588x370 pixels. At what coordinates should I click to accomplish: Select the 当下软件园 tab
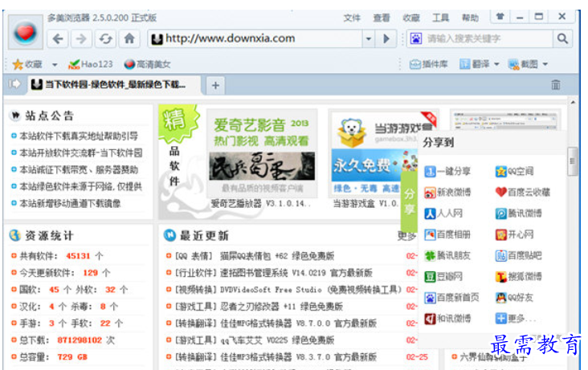click(113, 85)
